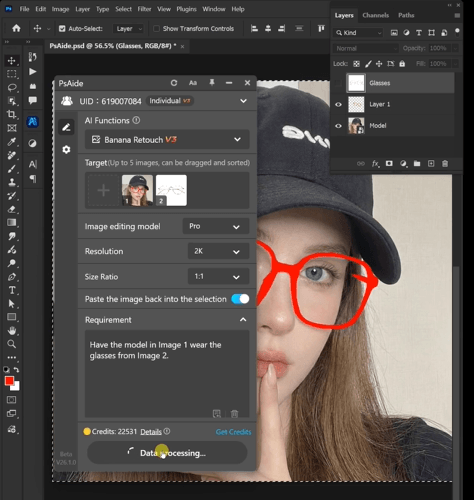Click in the Requirement text field
The image size is (474, 500).
point(167,373)
